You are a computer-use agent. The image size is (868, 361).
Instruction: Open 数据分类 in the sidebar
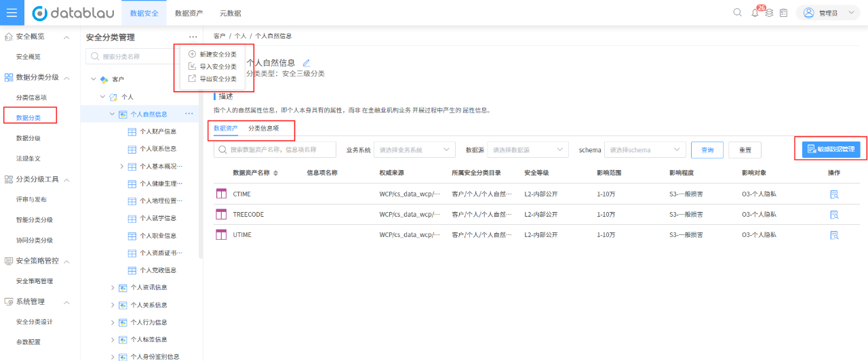28,118
